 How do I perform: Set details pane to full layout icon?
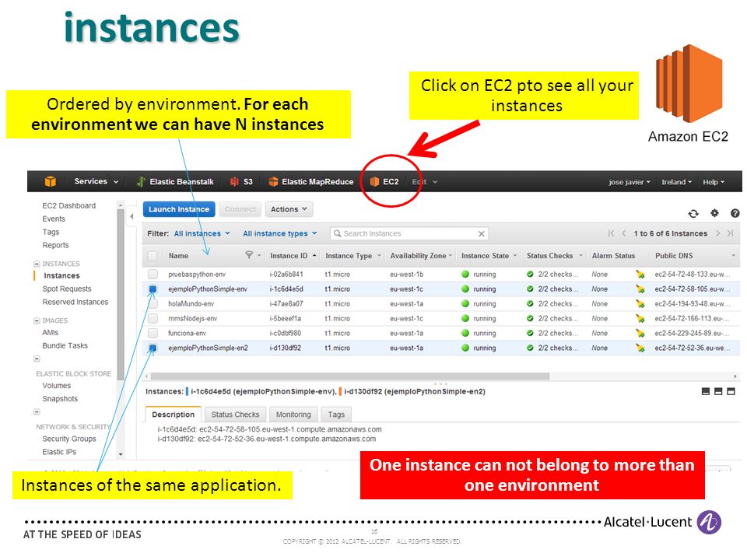click(731, 391)
